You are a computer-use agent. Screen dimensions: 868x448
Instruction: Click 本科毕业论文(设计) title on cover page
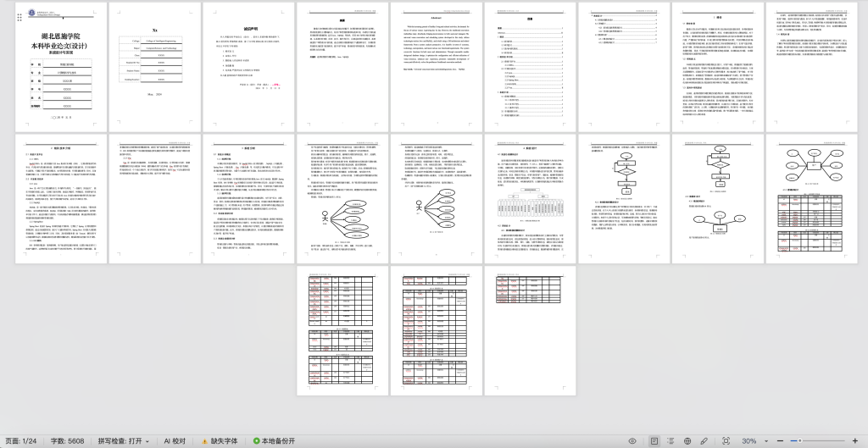click(61, 46)
